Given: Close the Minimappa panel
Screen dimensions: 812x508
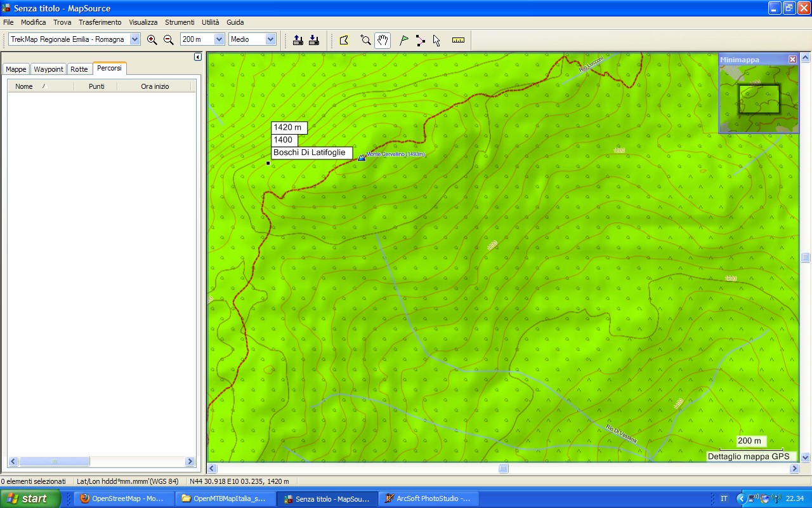Looking at the screenshot, I should pos(792,59).
